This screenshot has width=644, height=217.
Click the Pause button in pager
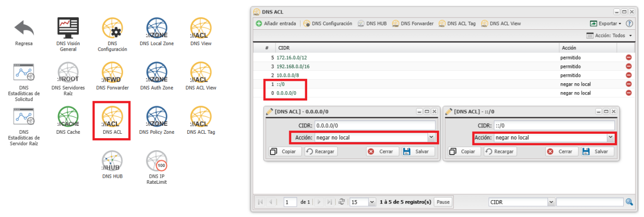click(x=443, y=202)
